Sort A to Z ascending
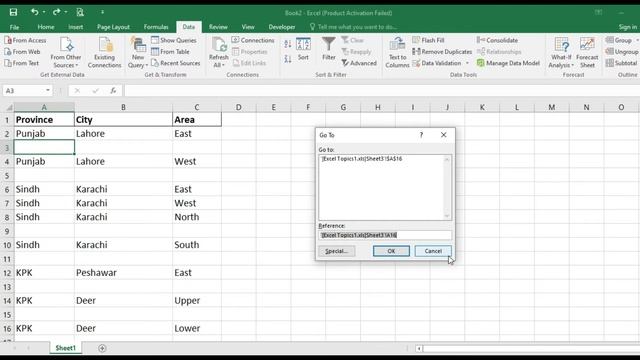This screenshot has height=360, width=640. (288, 44)
